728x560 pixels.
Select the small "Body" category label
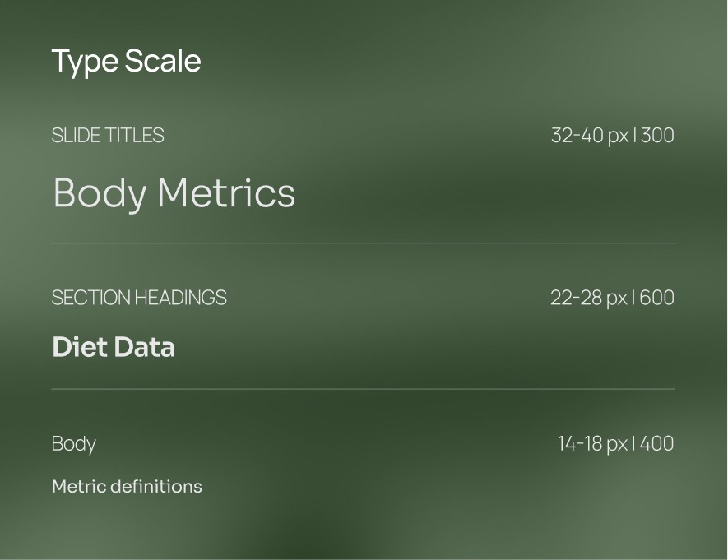74,445
